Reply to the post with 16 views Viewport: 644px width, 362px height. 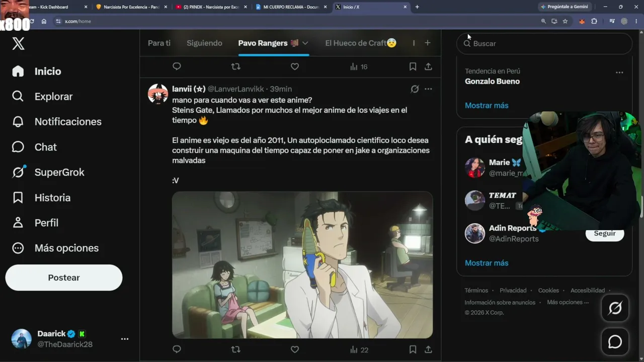(177, 66)
